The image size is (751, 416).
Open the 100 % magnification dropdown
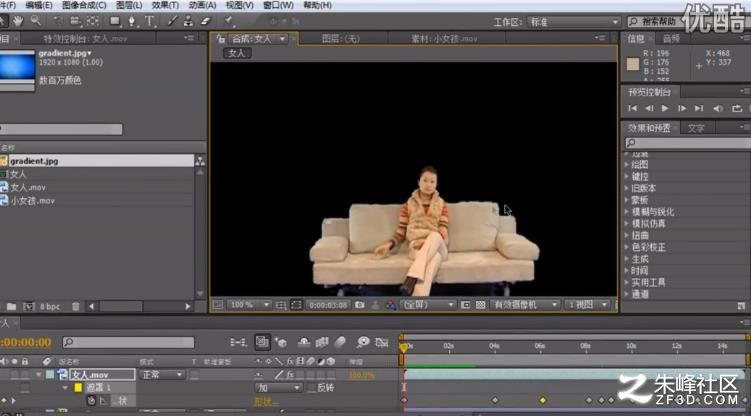(x=250, y=305)
